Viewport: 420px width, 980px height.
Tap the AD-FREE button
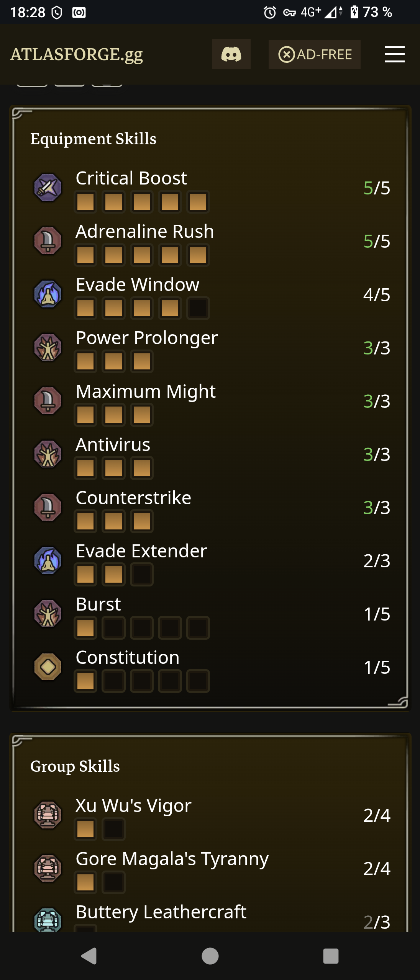[x=314, y=54]
